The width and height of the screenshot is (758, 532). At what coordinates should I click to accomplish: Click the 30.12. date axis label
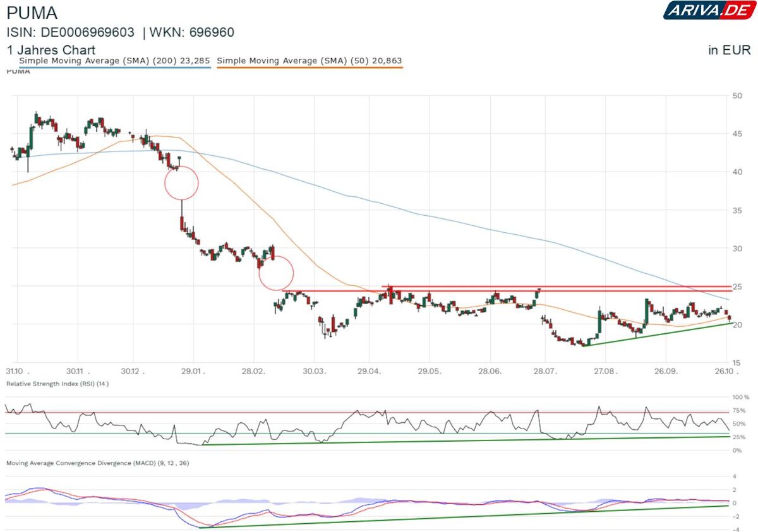tap(133, 371)
